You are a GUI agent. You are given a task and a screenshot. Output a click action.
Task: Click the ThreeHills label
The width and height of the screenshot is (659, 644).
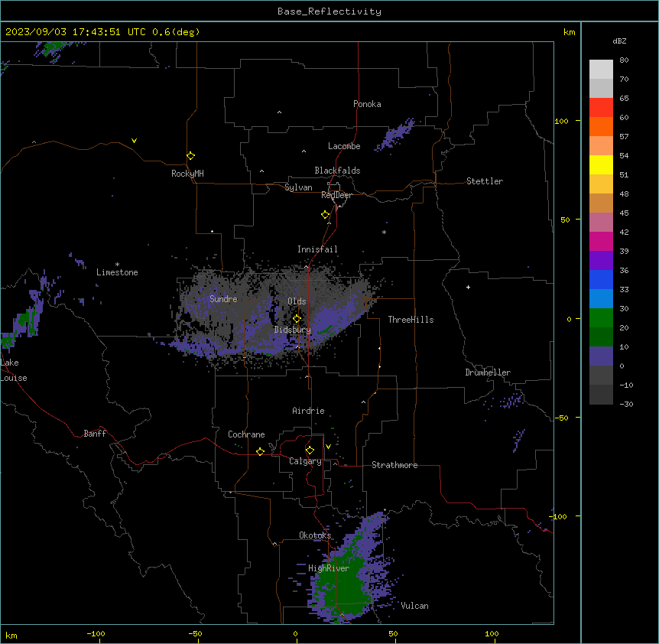pos(411,320)
